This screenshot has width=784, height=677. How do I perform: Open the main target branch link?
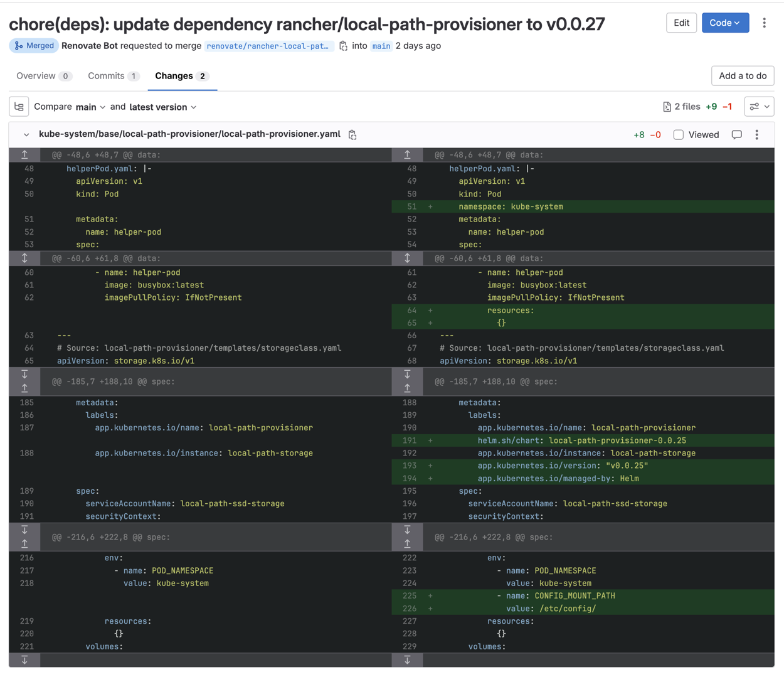pos(381,46)
